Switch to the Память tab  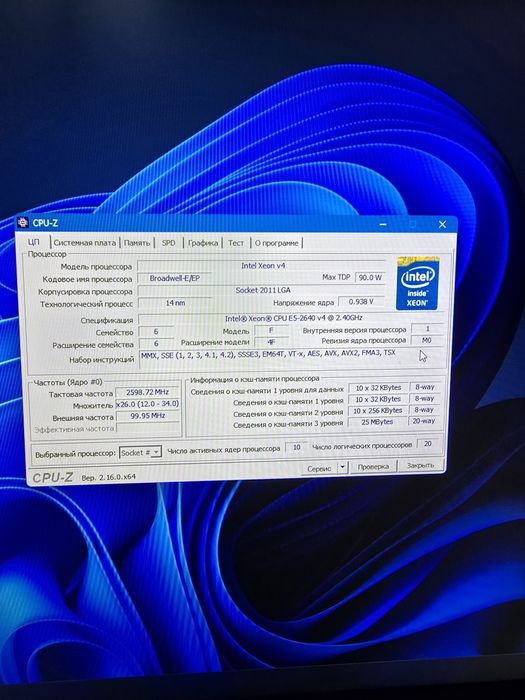(137, 243)
